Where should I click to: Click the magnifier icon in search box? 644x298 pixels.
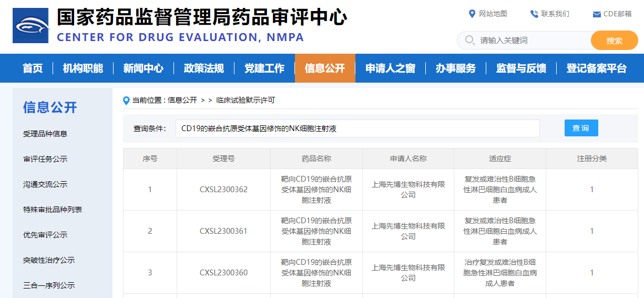469,41
